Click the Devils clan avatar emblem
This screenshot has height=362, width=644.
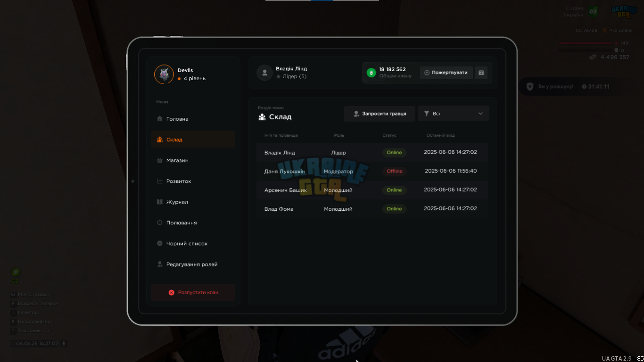pos(164,74)
